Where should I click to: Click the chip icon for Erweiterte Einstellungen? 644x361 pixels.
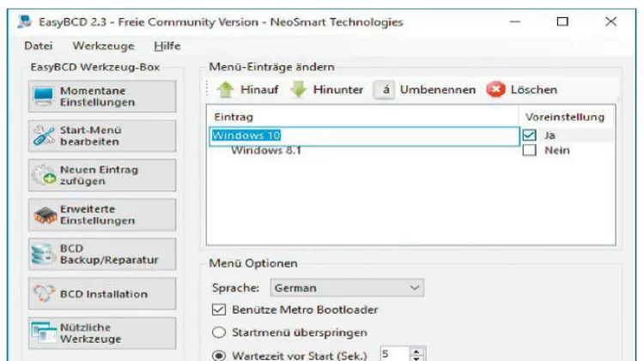45,214
